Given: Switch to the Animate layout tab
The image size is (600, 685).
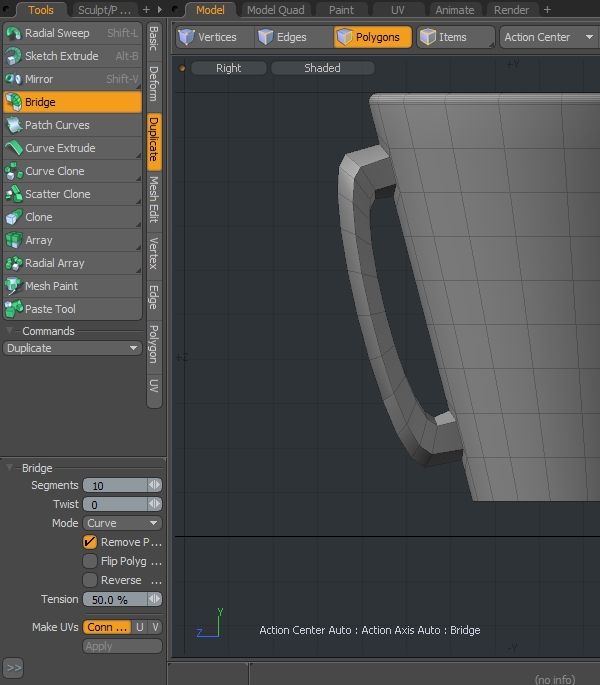Looking at the screenshot, I should pyautogui.click(x=454, y=10).
